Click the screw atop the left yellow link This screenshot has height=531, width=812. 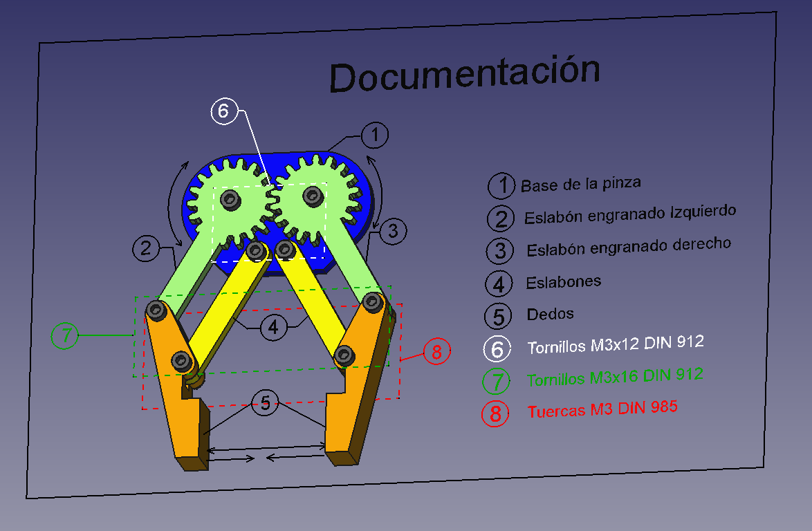[255, 252]
